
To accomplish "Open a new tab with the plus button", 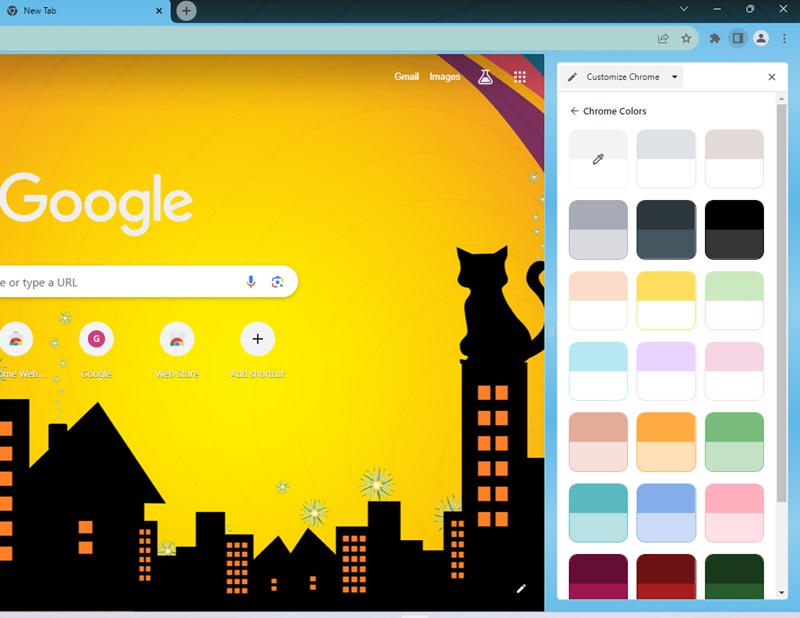I will point(186,11).
